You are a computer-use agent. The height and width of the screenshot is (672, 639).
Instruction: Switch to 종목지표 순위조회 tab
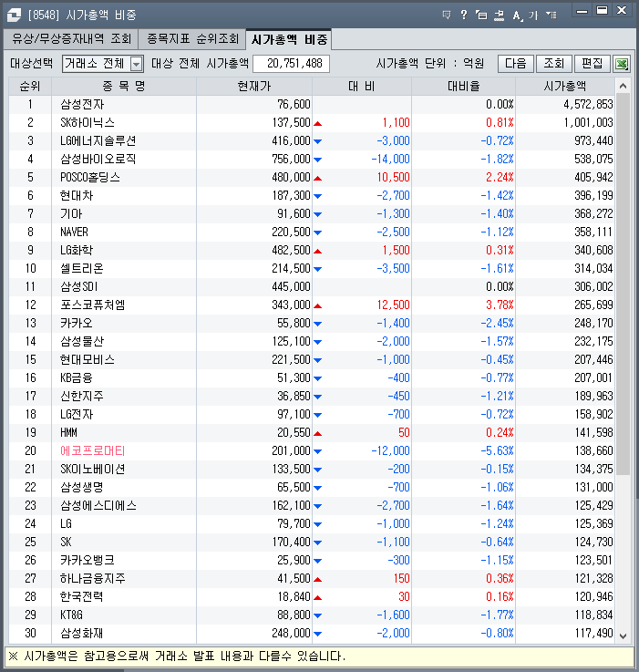point(192,39)
